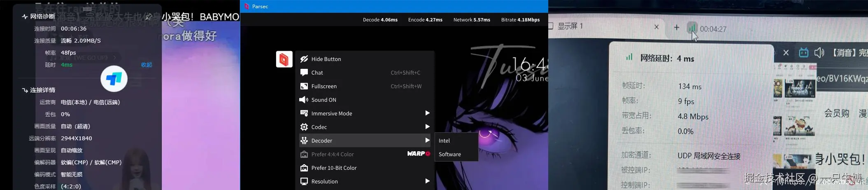
Task: Select the 134 ms frame delay value
Action: click(690, 87)
